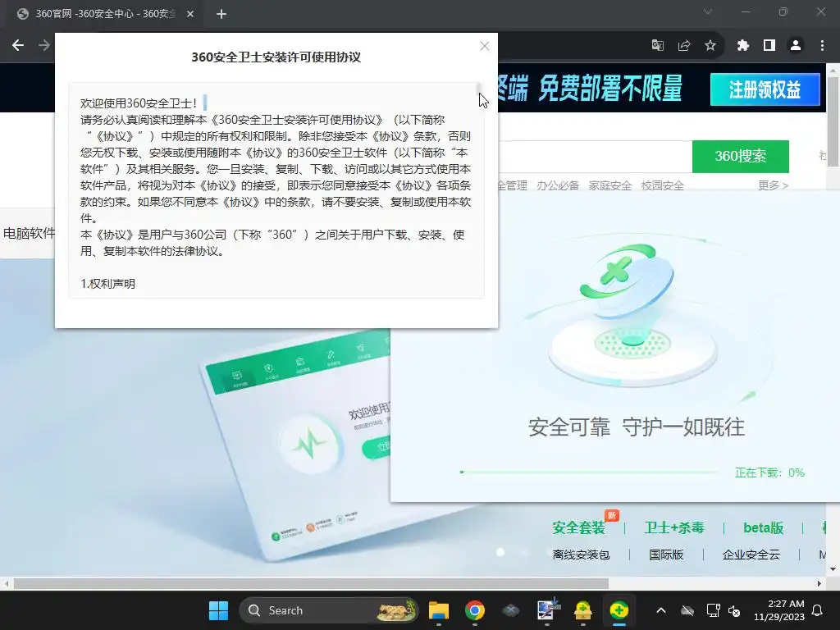Open the 校园安全 category link
The image size is (840, 630).
click(x=663, y=185)
